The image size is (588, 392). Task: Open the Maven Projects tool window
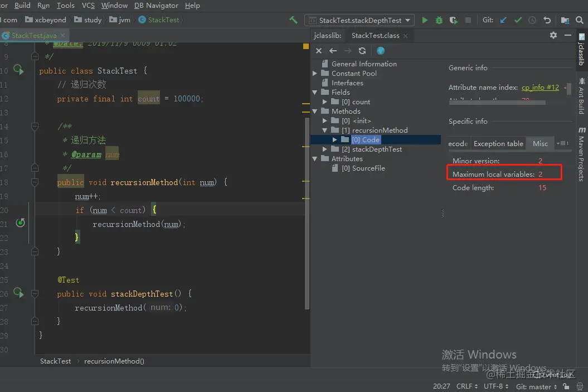(582, 154)
